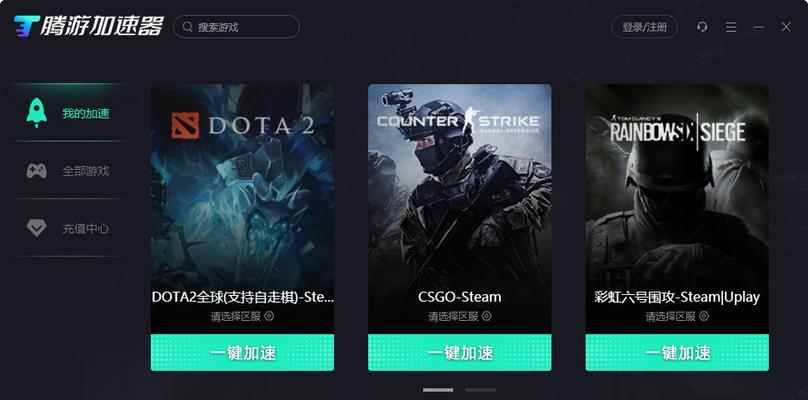Expand 请选择区服 under CSGO-Steam
This screenshot has height=400, width=808.
[460, 316]
